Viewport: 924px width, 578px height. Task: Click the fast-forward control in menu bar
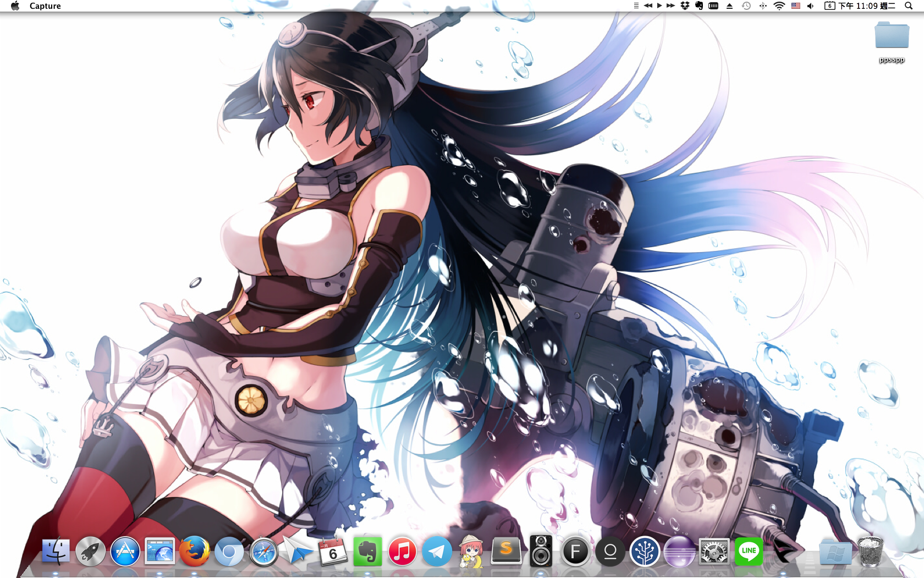[670, 6]
